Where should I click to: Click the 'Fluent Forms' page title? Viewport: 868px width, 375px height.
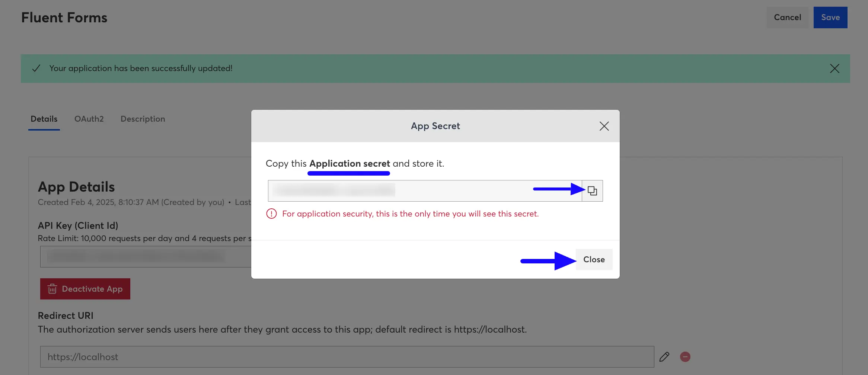pyautogui.click(x=64, y=18)
